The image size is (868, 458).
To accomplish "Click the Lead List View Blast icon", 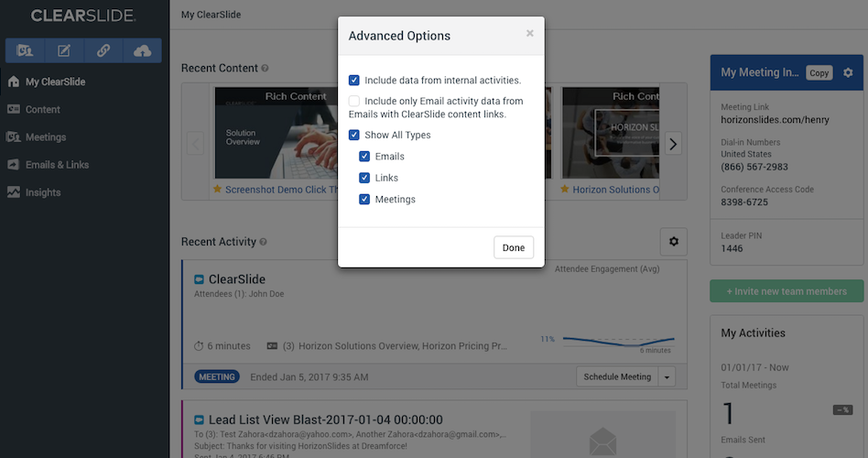I will click(200, 420).
